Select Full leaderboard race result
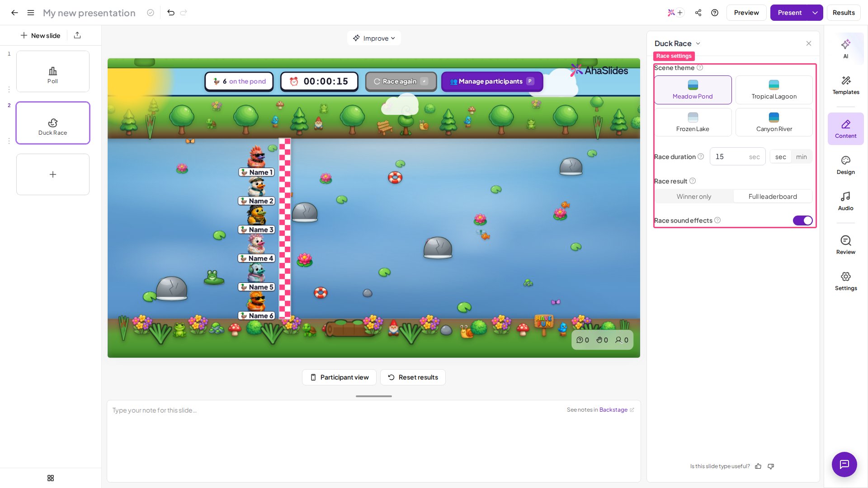 [x=773, y=197]
